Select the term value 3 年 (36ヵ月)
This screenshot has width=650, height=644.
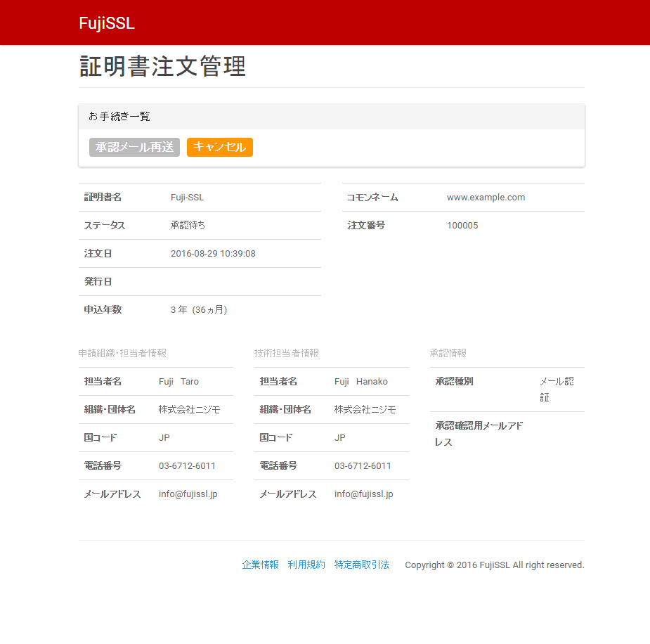point(199,310)
